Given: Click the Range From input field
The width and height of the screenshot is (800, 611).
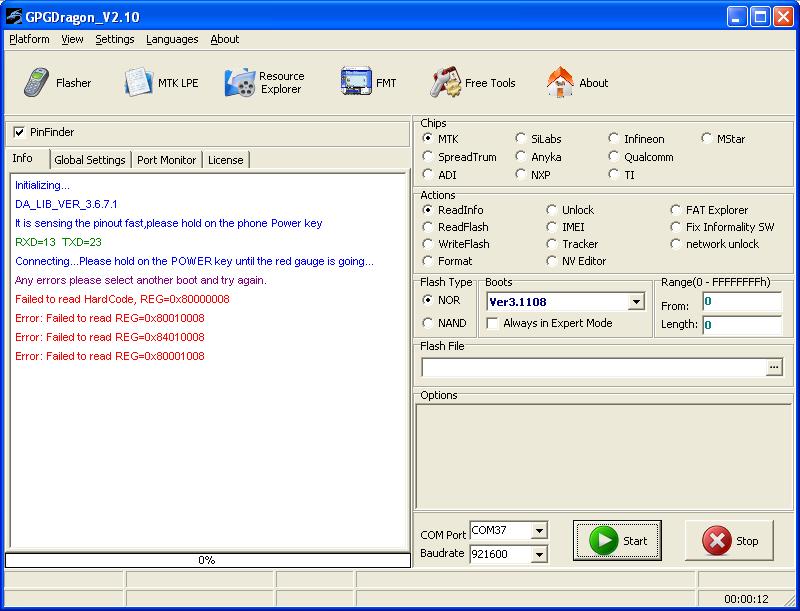Looking at the screenshot, I should 742,301.
